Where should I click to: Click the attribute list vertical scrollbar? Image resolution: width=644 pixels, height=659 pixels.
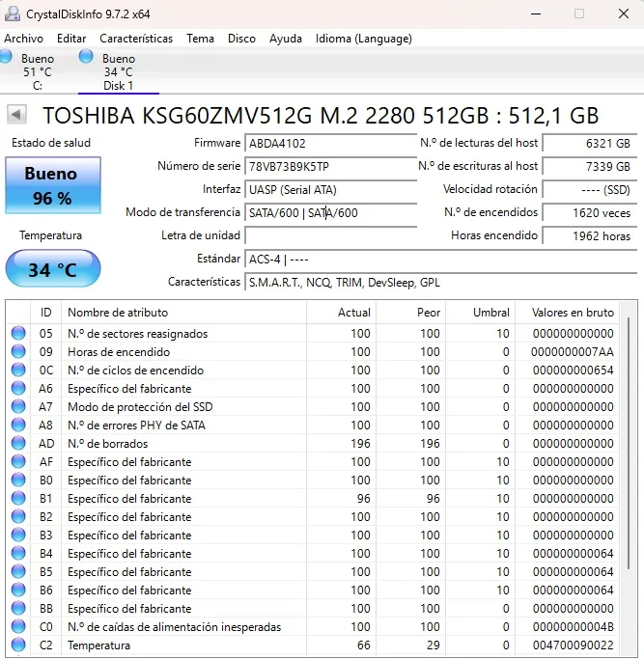click(629, 444)
